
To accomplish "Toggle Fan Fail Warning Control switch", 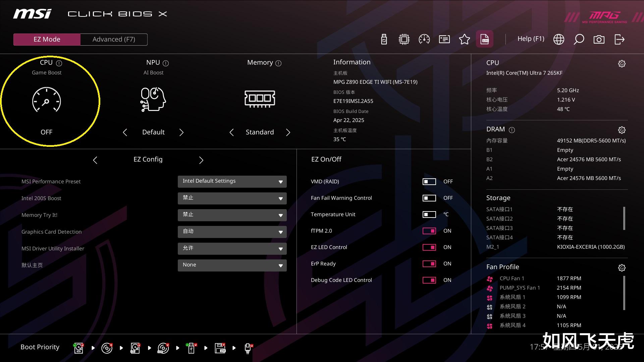I will click(x=429, y=198).
